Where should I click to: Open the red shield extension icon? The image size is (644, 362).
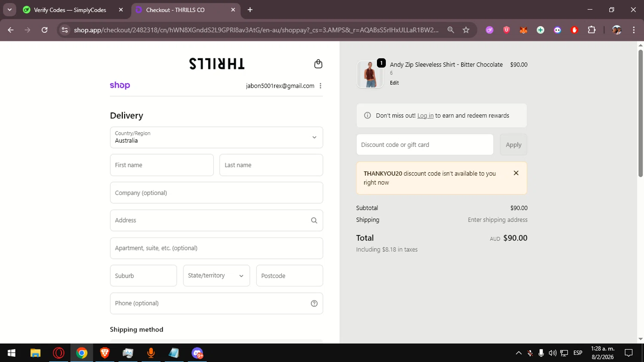coord(507,30)
